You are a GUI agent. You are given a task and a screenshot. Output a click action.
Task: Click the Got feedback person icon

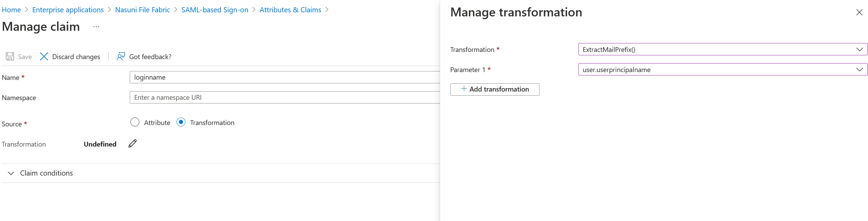pos(121,57)
